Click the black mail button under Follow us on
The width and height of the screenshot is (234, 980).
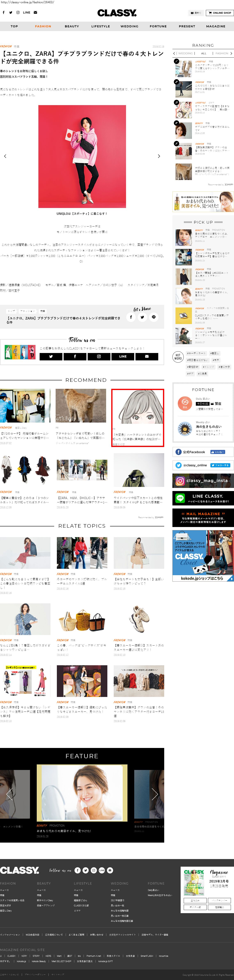pyautogui.click(x=147, y=356)
